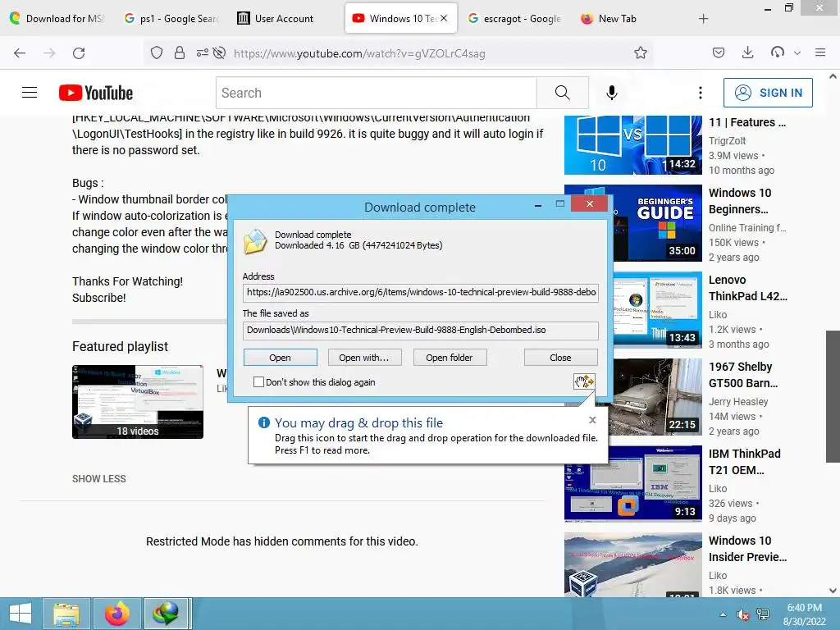Click the drag and drop file icon
Viewport: 840px width, 630px height.
[x=584, y=381]
